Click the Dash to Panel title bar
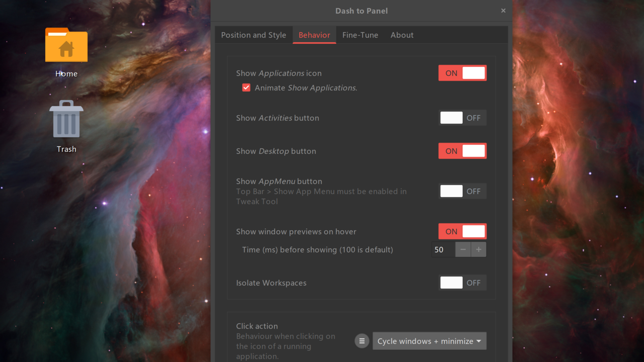This screenshot has height=362, width=644. click(x=361, y=11)
